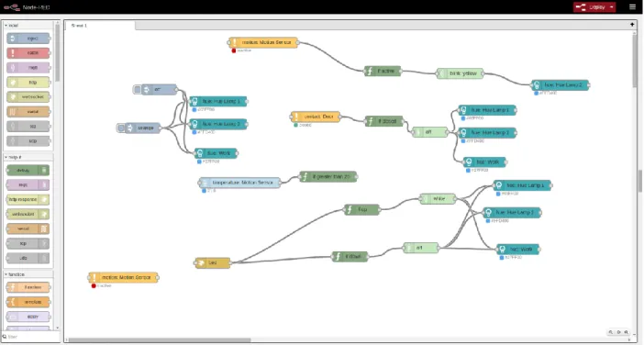This screenshot has height=345, width=644.
Task: Select the debug node in the palette
Action: pyautogui.click(x=28, y=170)
